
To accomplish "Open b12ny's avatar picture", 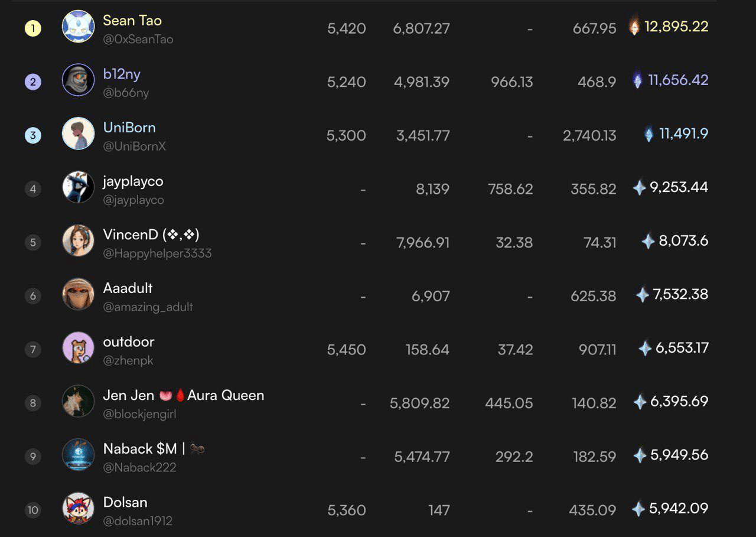I will click(78, 80).
